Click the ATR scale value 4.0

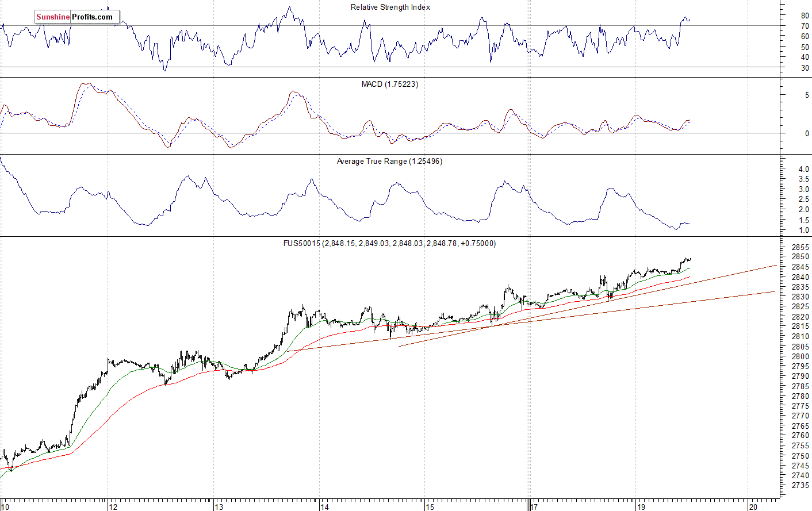[x=803, y=169]
